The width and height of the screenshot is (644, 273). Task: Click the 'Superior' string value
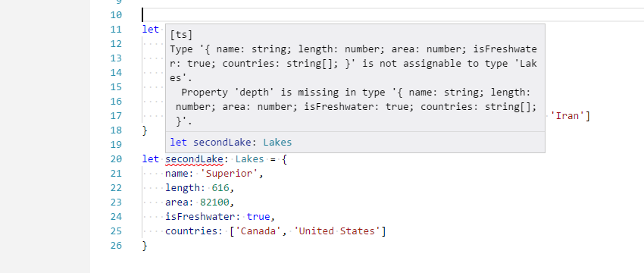pyautogui.click(x=229, y=173)
